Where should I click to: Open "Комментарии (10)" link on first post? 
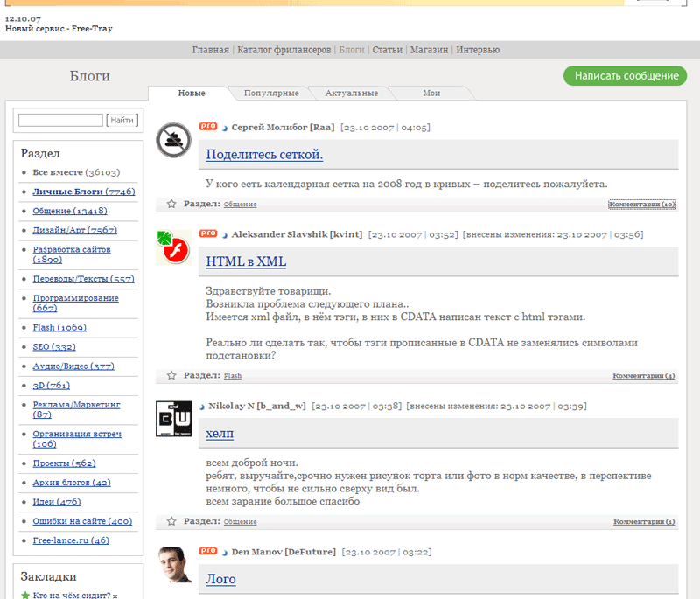pos(642,205)
